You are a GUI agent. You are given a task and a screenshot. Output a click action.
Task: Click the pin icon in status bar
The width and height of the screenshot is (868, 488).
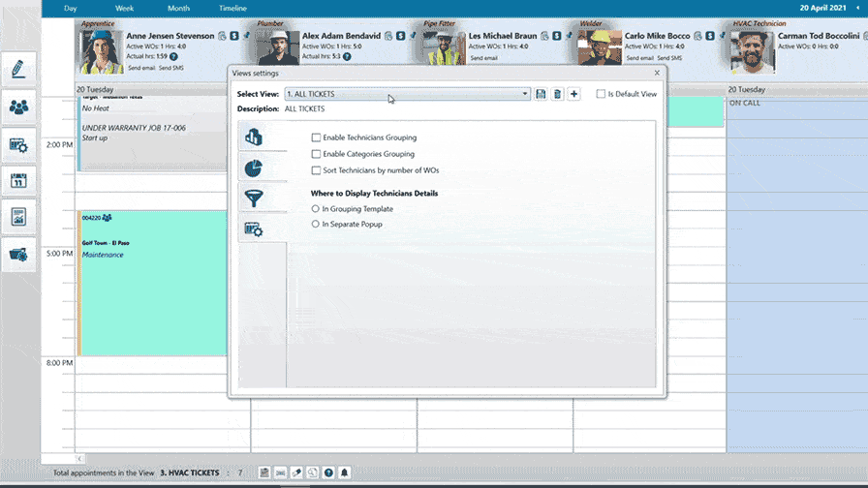296,473
